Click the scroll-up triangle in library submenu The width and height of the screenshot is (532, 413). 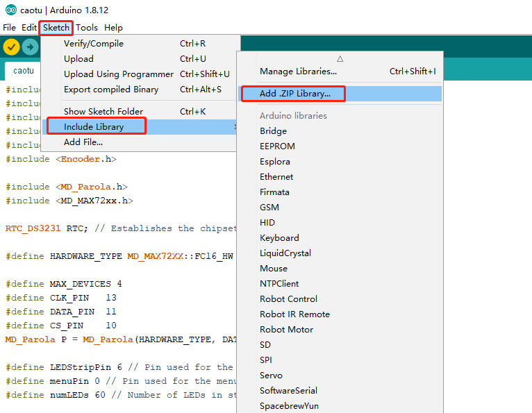point(340,59)
